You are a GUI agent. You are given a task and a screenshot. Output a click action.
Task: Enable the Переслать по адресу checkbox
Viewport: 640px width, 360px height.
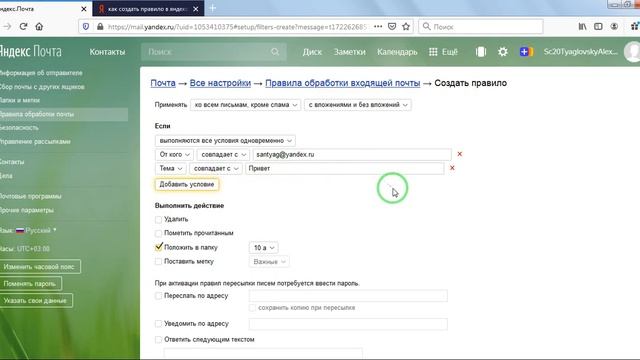click(158, 296)
